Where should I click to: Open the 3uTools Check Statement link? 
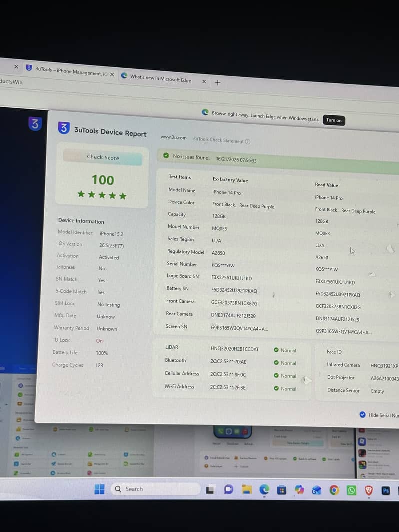click(x=218, y=140)
